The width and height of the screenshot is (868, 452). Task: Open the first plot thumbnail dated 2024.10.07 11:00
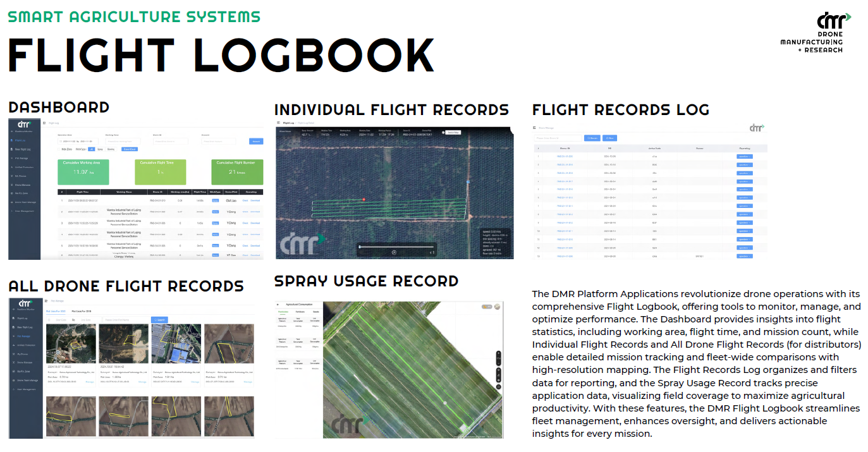[71, 344]
